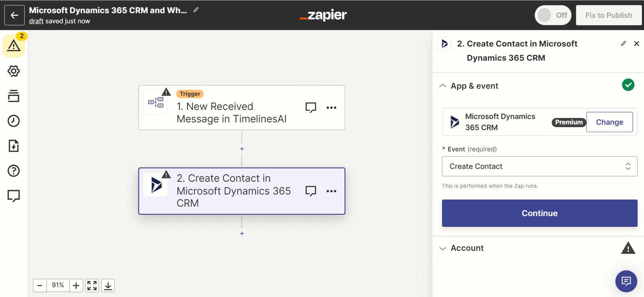
Task: Click Change to switch the app
Action: click(x=609, y=122)
